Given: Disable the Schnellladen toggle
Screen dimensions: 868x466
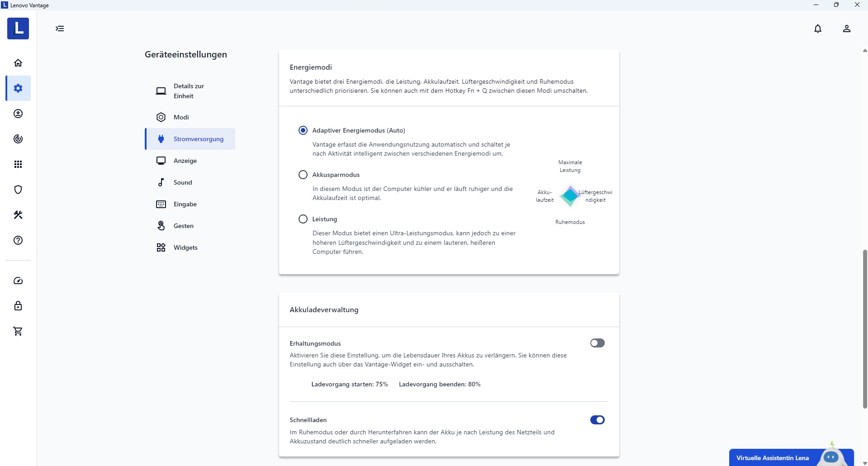Looking at the screenshot, I should point(597,420).
